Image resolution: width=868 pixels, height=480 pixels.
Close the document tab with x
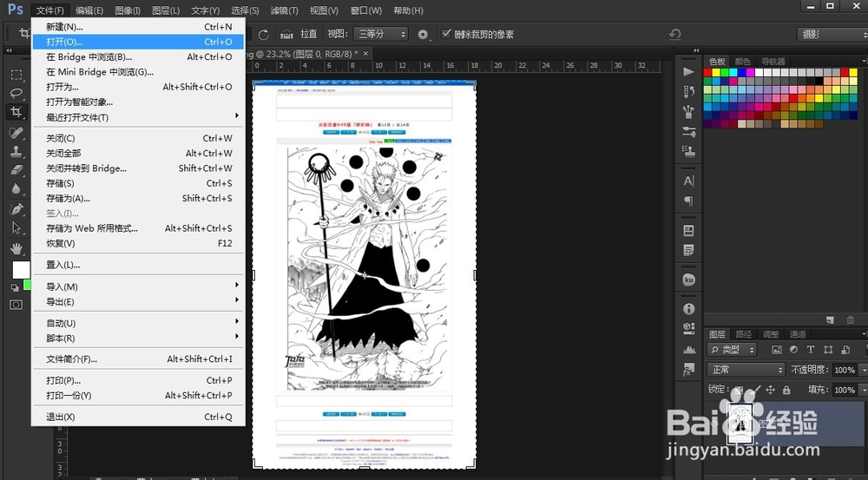(x=365, y=54)
